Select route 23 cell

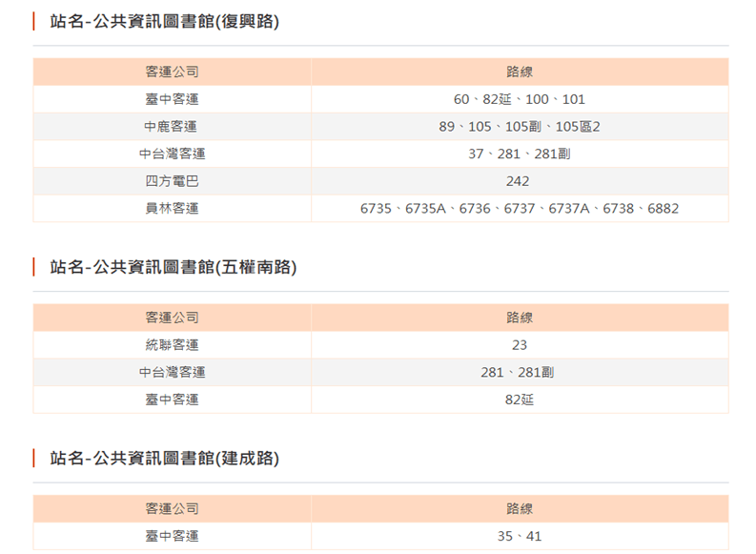(520, 345)
